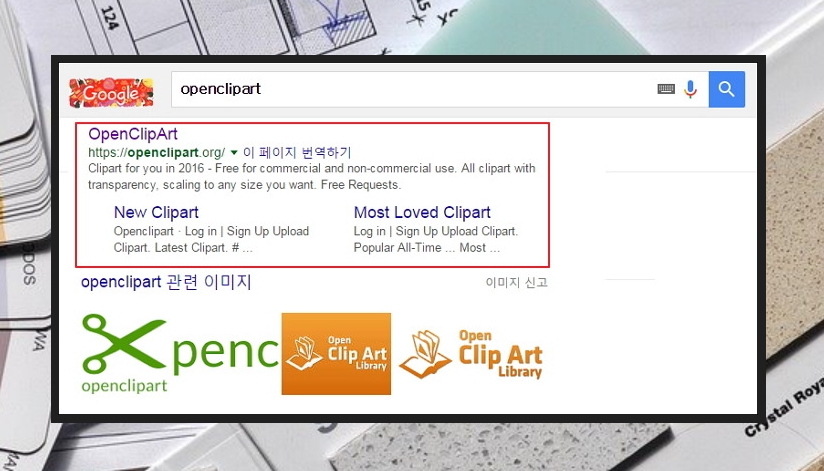The height and width of the screenshot is (471, 824).
Task: Open the Most Loved Clipart sitelink
Action: (x=422, y=212)
